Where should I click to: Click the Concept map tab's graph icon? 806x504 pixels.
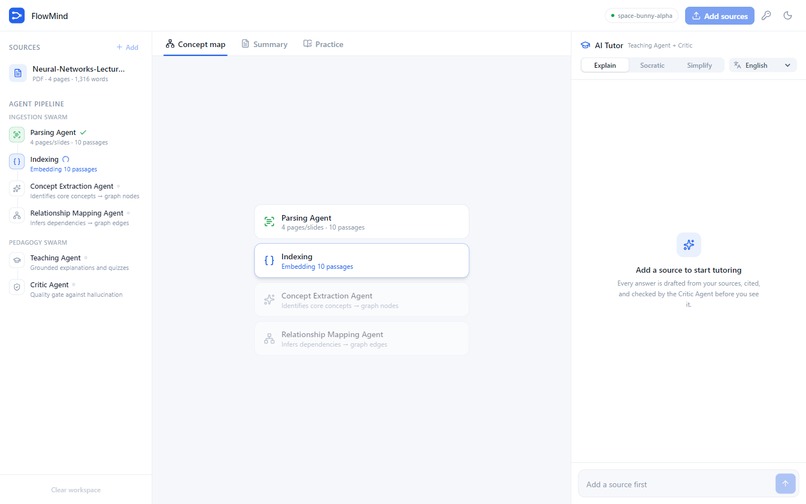(170, 44)
